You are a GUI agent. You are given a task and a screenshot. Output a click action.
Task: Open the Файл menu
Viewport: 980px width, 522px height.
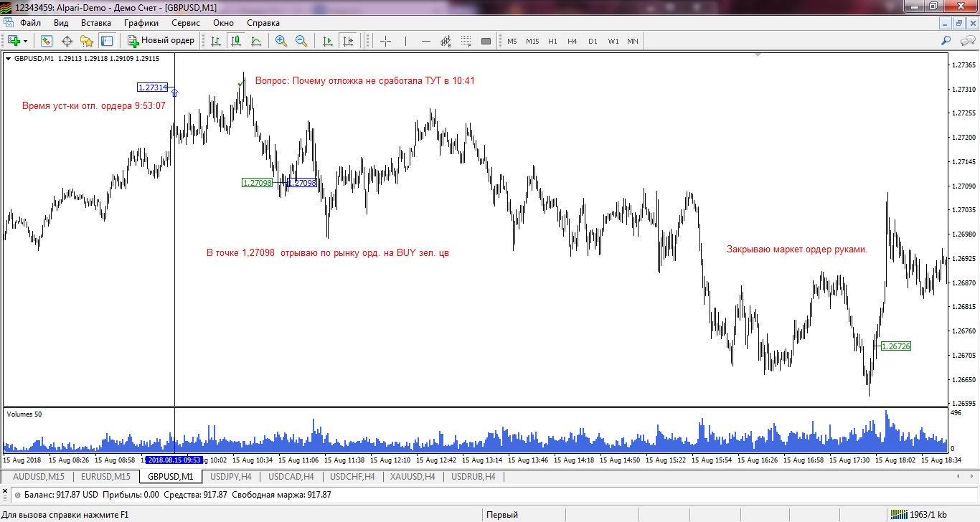tap(31, 23)
